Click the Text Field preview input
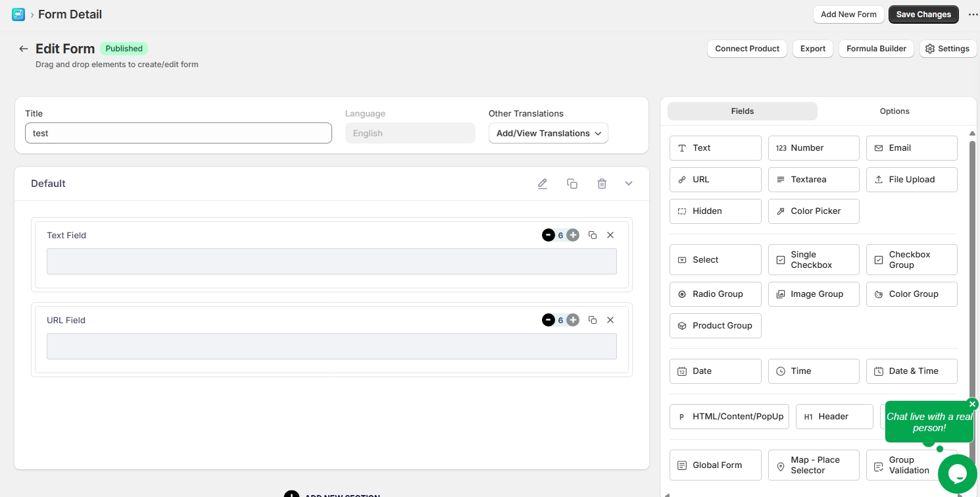 331,261
